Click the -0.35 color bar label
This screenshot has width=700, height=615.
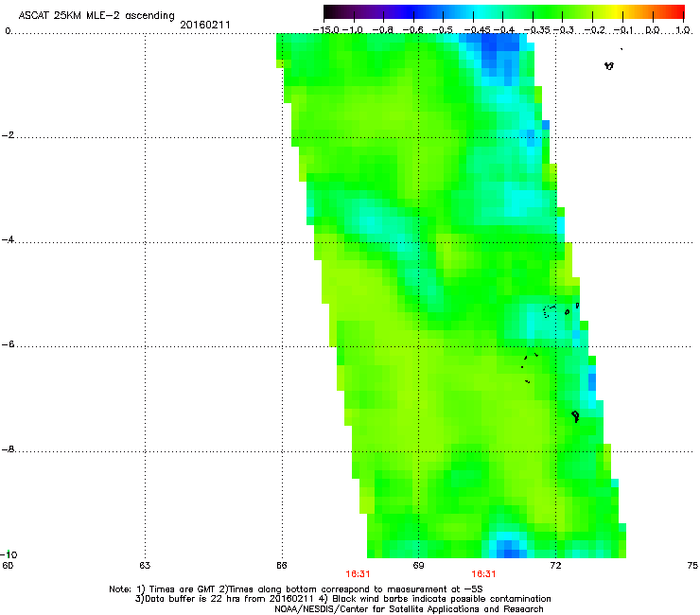pyautogui.click(x=537, y=30)
